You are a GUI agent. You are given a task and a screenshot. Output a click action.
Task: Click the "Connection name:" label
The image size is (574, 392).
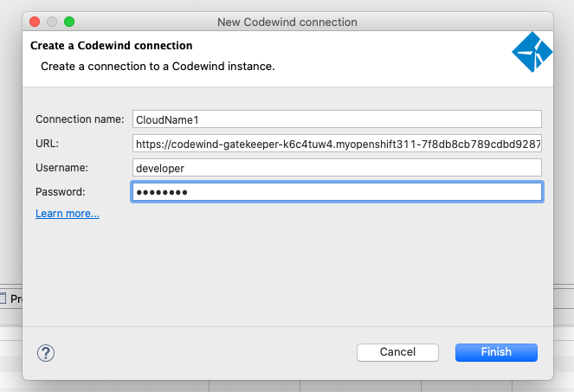(80, 119)
